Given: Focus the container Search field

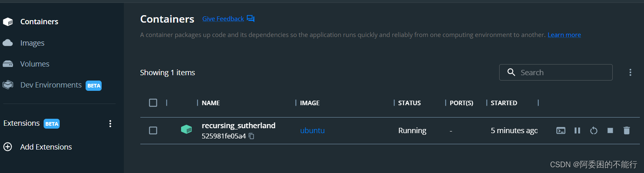Looking at the screenshot, I should point(556,72).
